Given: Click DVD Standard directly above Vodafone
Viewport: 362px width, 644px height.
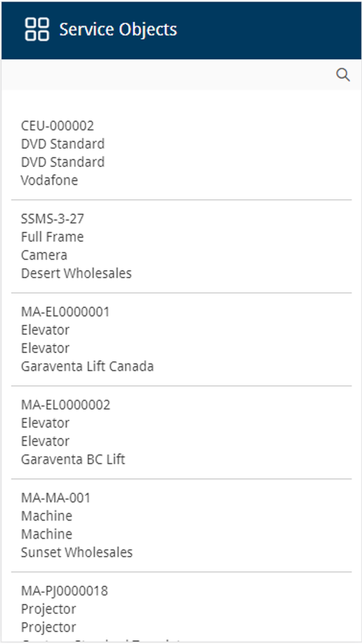Looking at the screenshot, I should (63, 162).
